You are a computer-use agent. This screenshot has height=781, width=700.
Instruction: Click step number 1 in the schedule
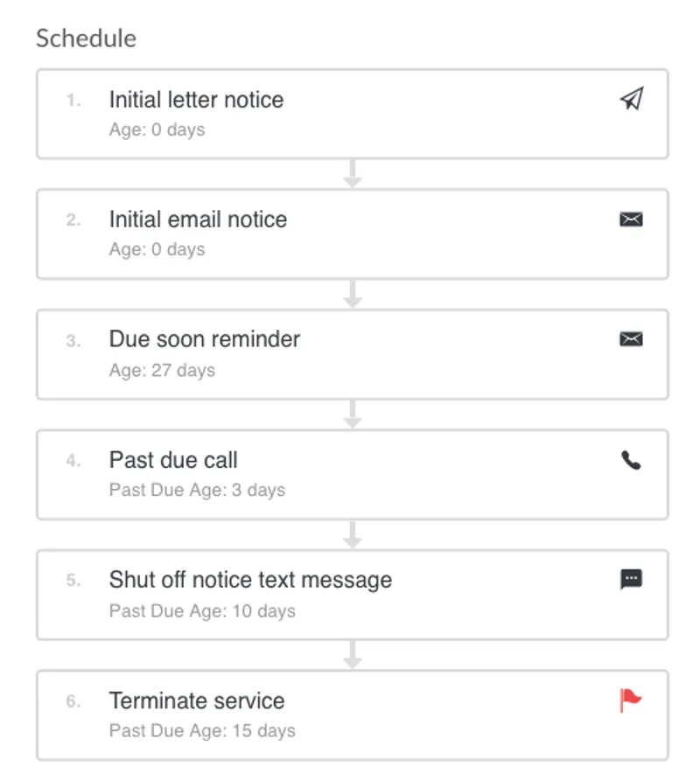pyautogui.click(x=73, y=101)
